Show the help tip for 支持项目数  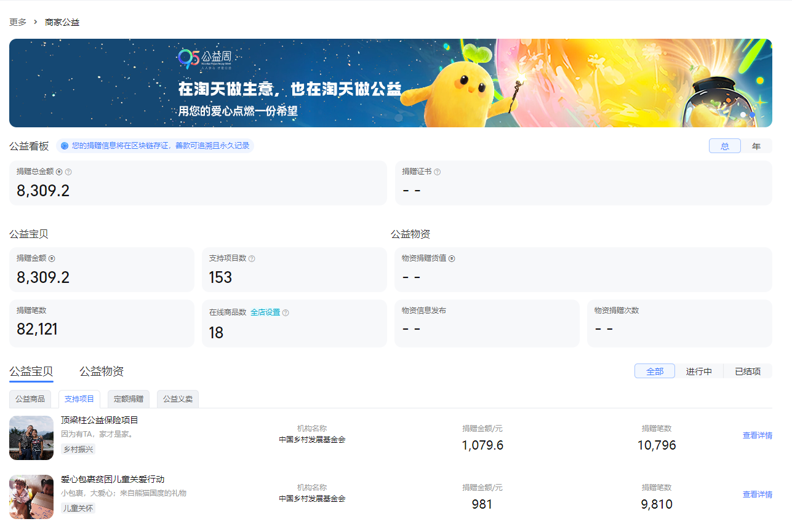pyautogui.click(x=252, y=259)
